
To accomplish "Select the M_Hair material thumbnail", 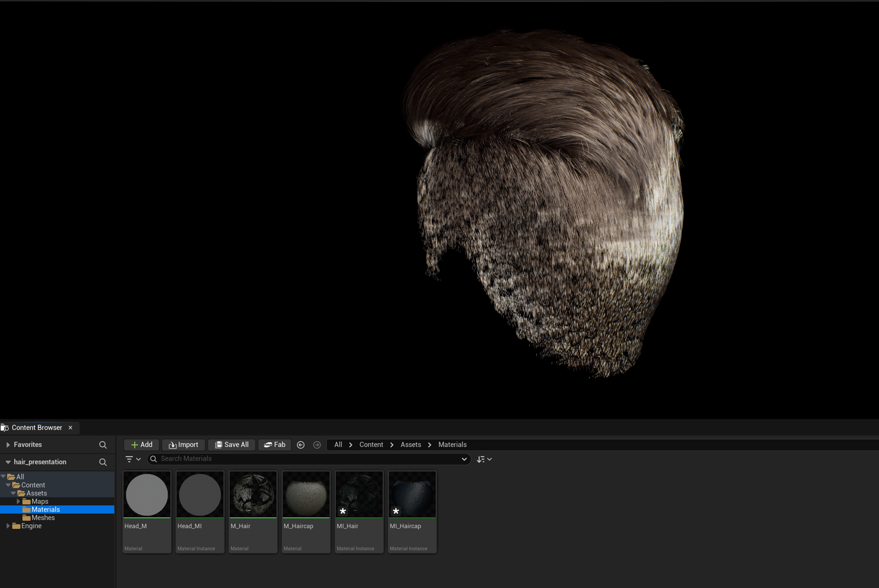I will 253,495.
